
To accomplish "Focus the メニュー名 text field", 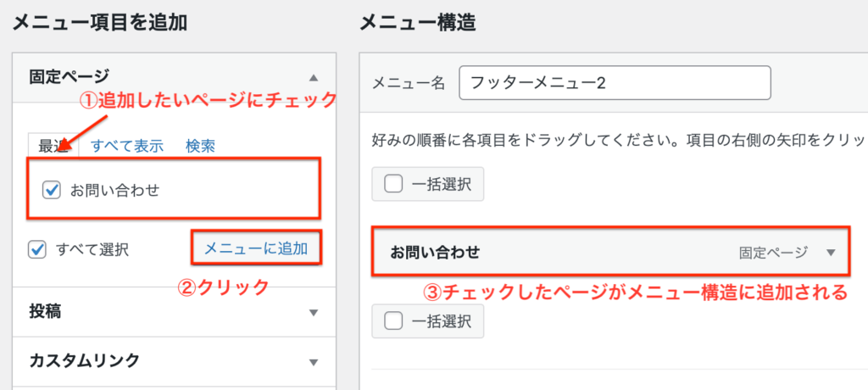I will (x=614, y=83).
